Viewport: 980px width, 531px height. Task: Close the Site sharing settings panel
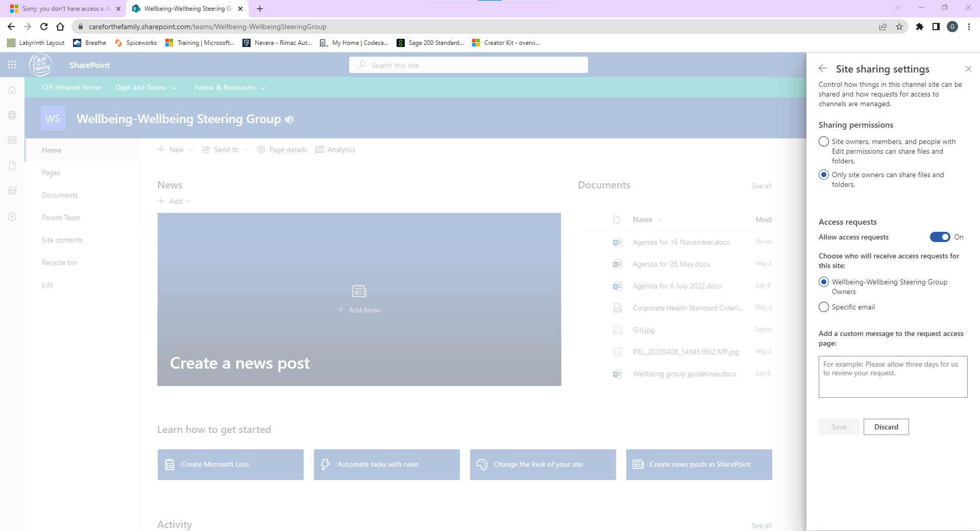pos(968,68)
